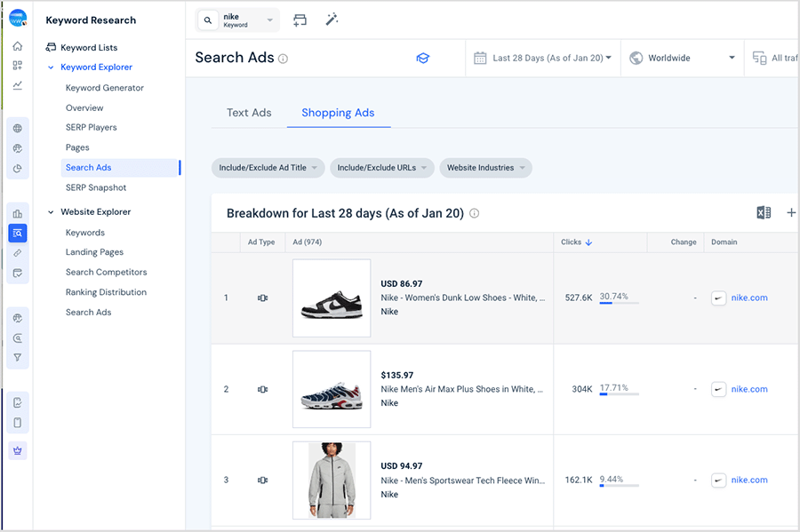Open the nike.com link in row 3
The width and height of the screenshot is (800, 532).
click(749, 480)
